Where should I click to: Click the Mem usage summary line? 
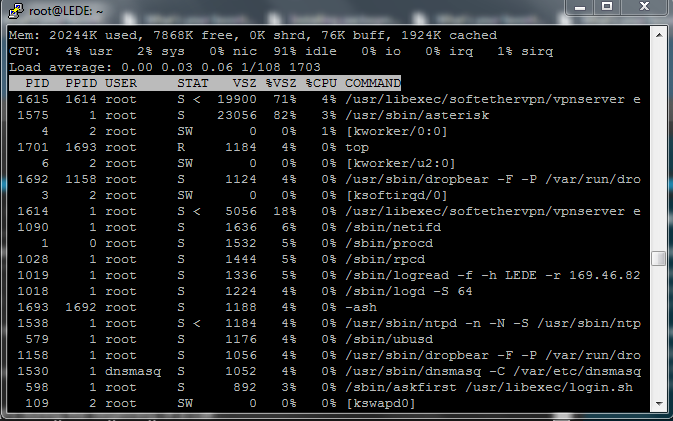pyautogui.click(x=253, y=35)
